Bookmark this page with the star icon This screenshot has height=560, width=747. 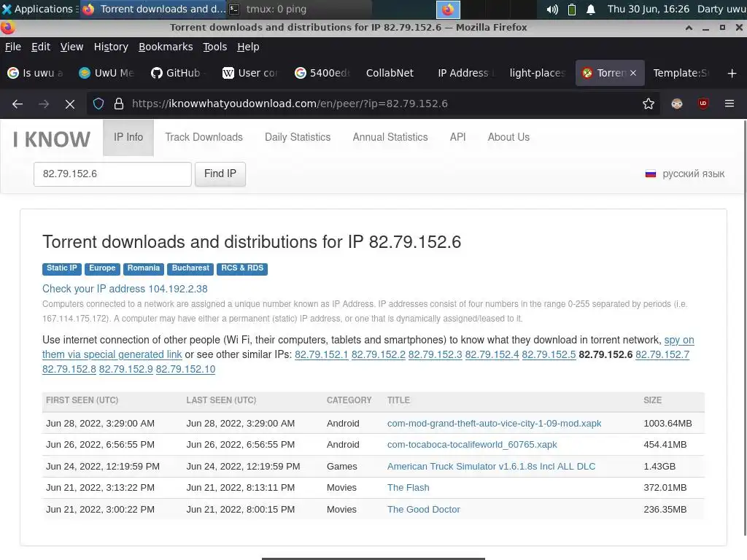point(648,104)
